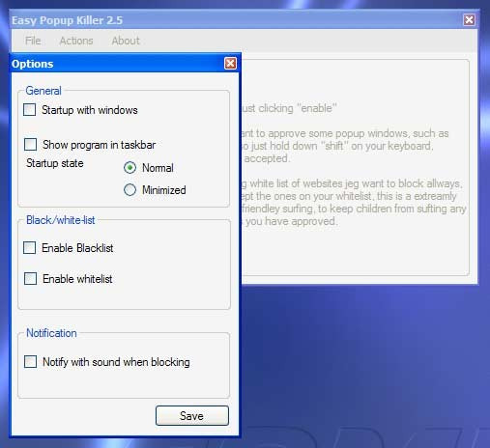Click the Startup state label
Screen dimensions: 490x448
coord(55,163)
